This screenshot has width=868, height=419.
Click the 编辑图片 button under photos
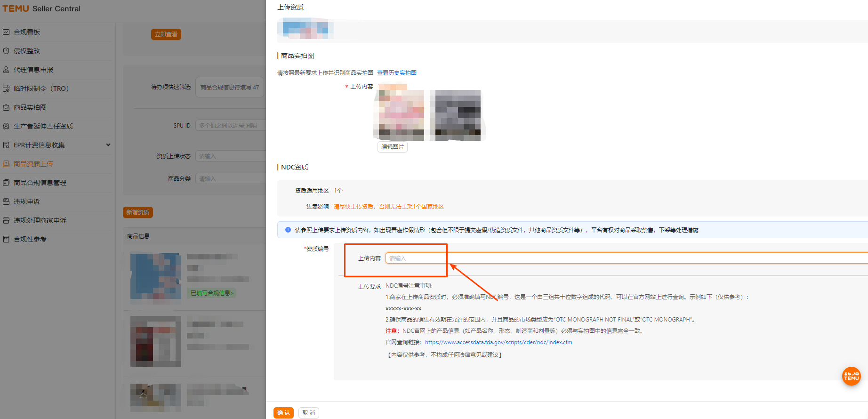point(392,147)
